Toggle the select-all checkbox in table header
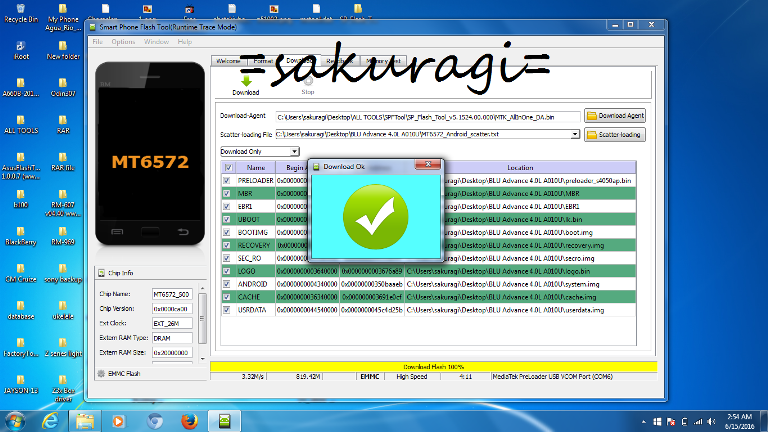Screen dimensions: 768x432 point(227,167)
